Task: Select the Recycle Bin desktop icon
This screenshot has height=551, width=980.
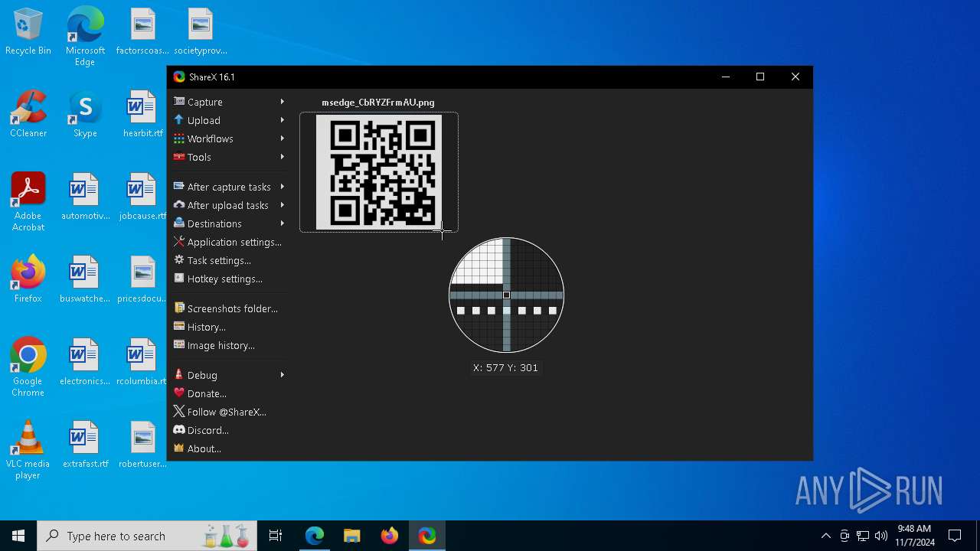Action: [x=28, y=33]
